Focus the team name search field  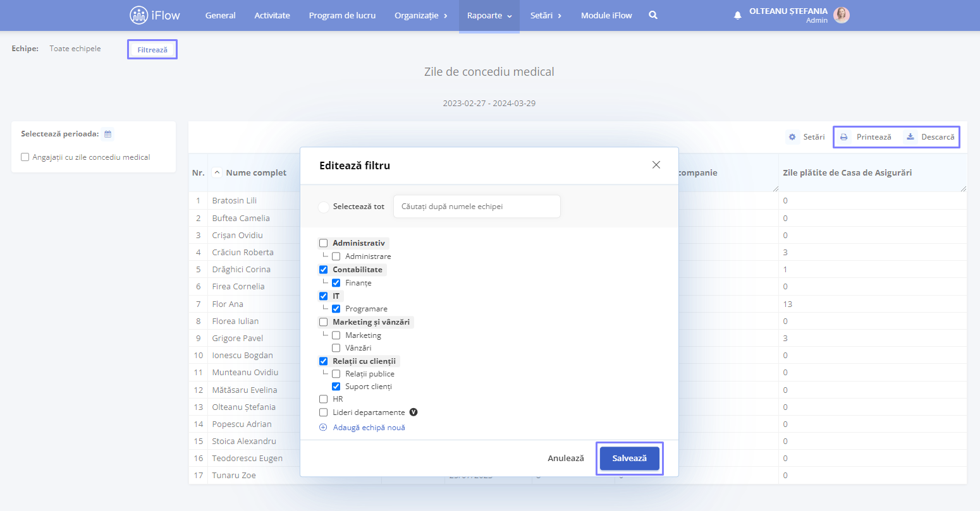coord(477,207)
